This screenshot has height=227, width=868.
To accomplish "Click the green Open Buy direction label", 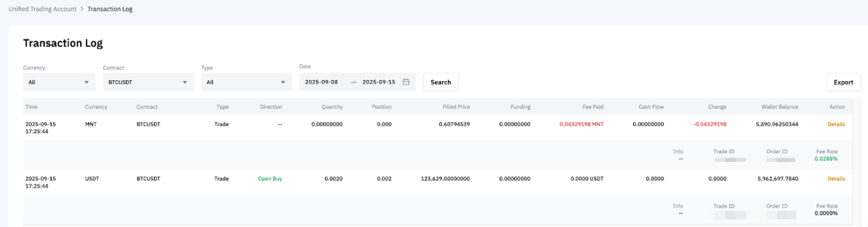I will tap(270, 179).
